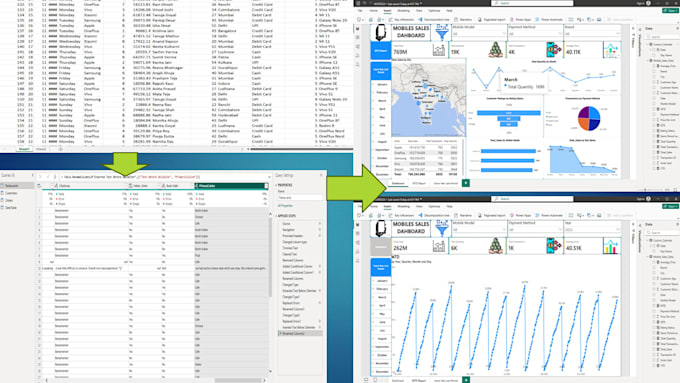Tick May checkbox in MTD-page month slicer
Screen dimensions: 680x383
coord(373,314)
